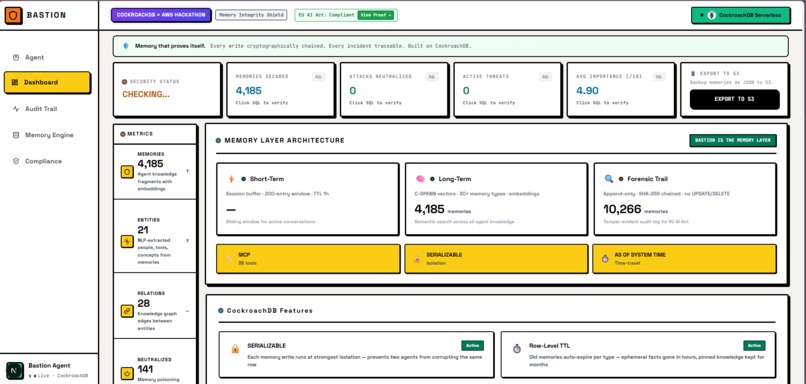Screen dimensions: 806x384
Task: Click the Dashboard grid icon
Action: tap(15, 82)
